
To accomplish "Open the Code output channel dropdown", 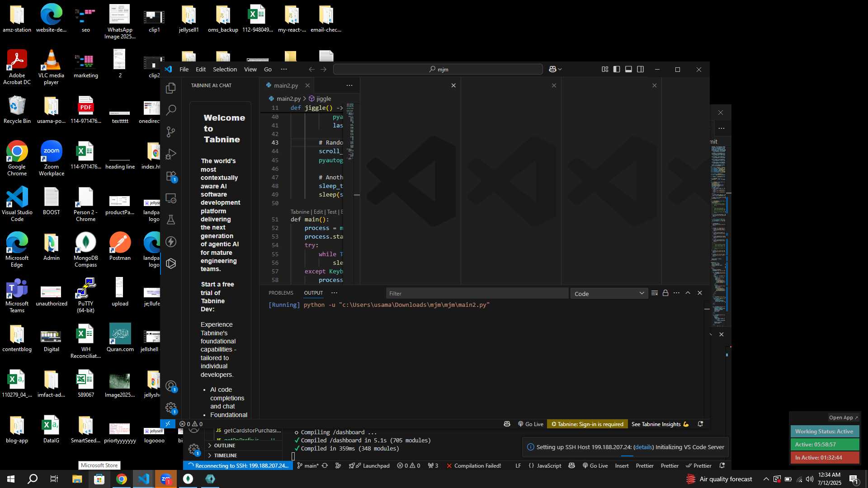I will click(x=609, y=294).
